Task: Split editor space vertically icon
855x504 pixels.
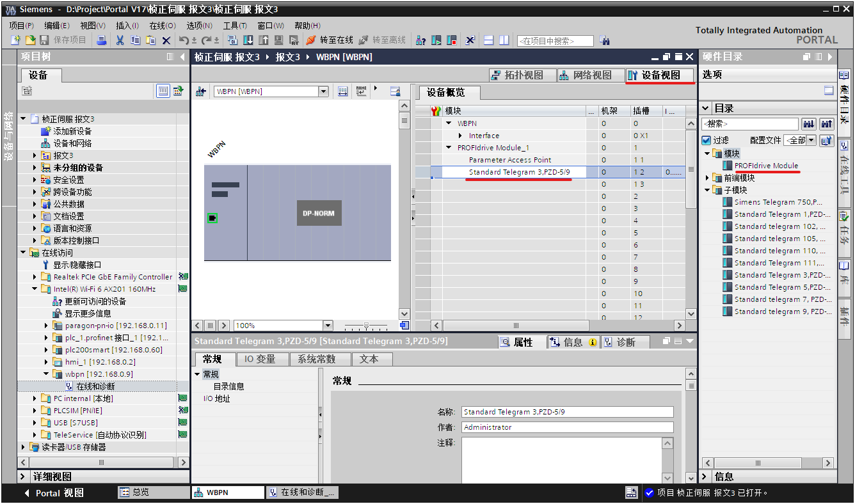Action: 504,40
